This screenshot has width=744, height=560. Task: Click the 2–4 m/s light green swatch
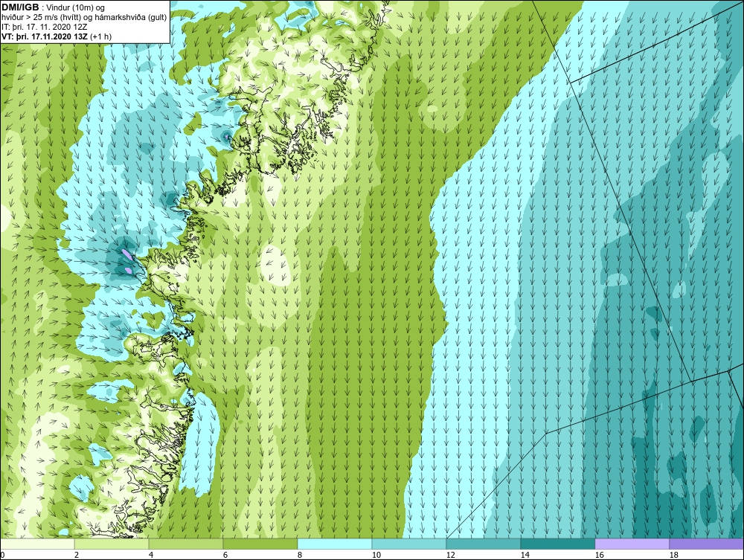click(112, 544)
